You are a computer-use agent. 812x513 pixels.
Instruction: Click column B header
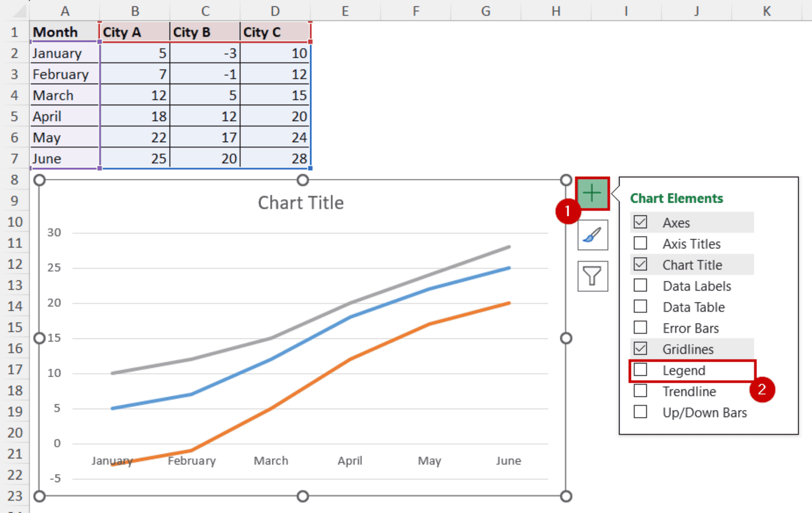click(135, 11)
